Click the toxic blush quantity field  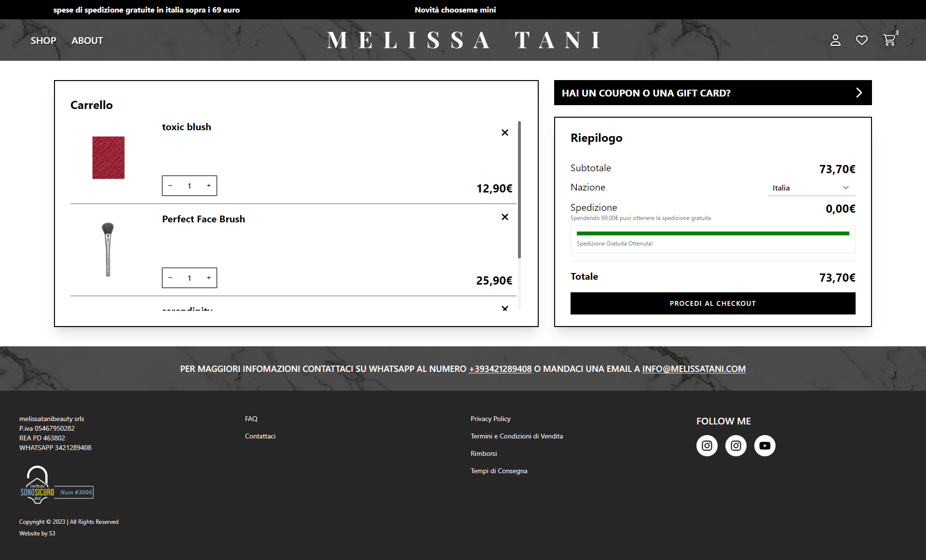pyautogui.click(x=190, y=186)
